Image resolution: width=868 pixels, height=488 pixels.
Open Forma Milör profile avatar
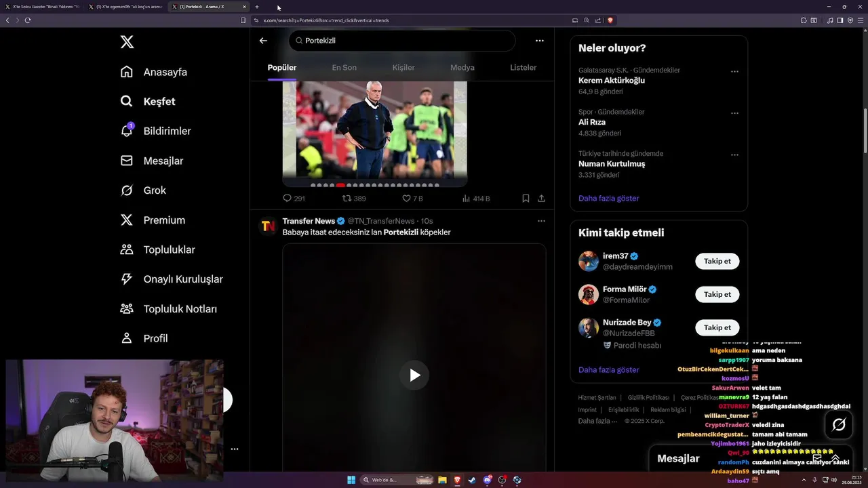tap(589, 294)
